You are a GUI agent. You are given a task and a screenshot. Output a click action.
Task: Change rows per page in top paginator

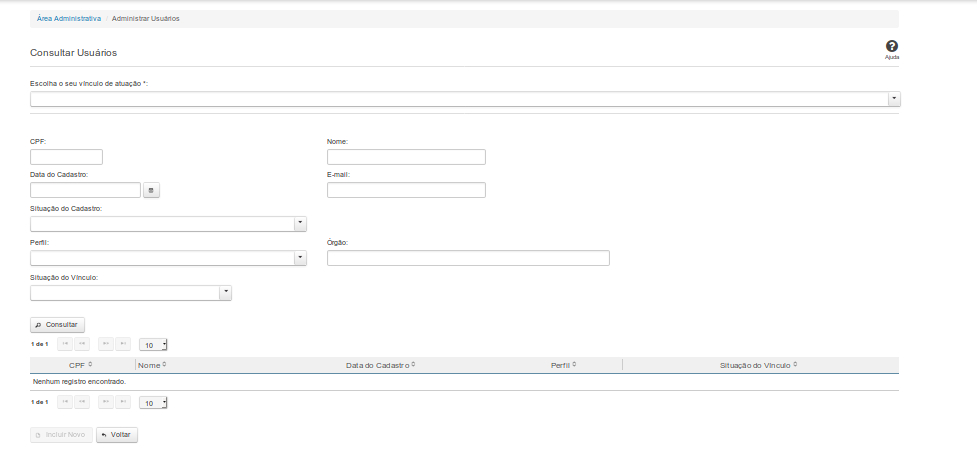153,345
